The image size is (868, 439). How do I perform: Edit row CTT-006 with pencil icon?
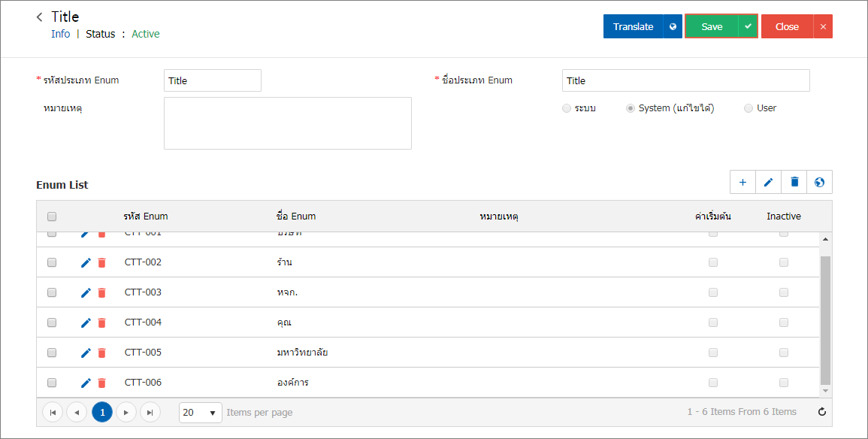pos(86,383)
